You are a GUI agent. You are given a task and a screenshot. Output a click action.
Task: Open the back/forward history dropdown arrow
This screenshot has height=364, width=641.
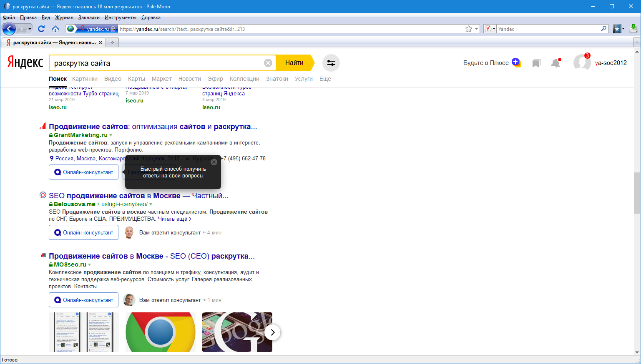click(30, 29)
